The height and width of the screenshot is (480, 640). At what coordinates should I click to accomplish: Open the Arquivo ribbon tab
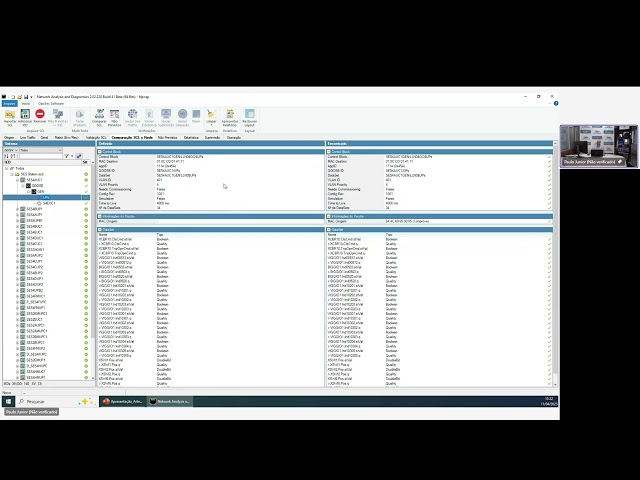pos(9,104)
